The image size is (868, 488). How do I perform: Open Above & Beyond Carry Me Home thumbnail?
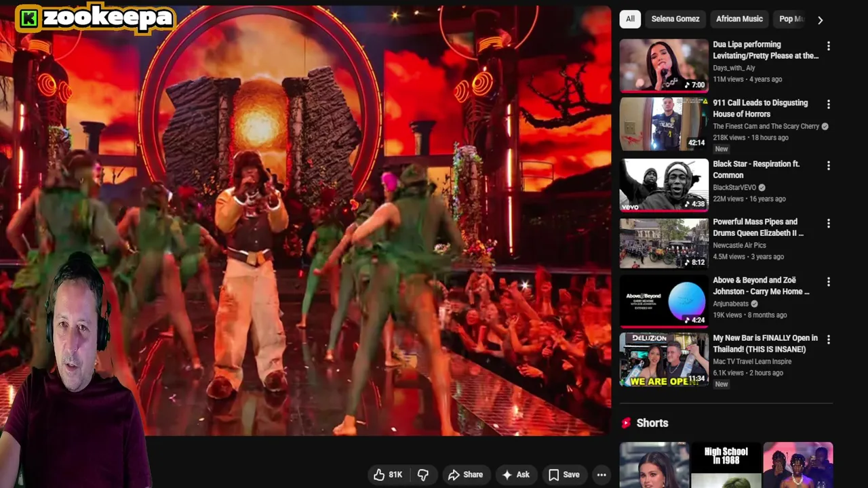coord(664,301)
